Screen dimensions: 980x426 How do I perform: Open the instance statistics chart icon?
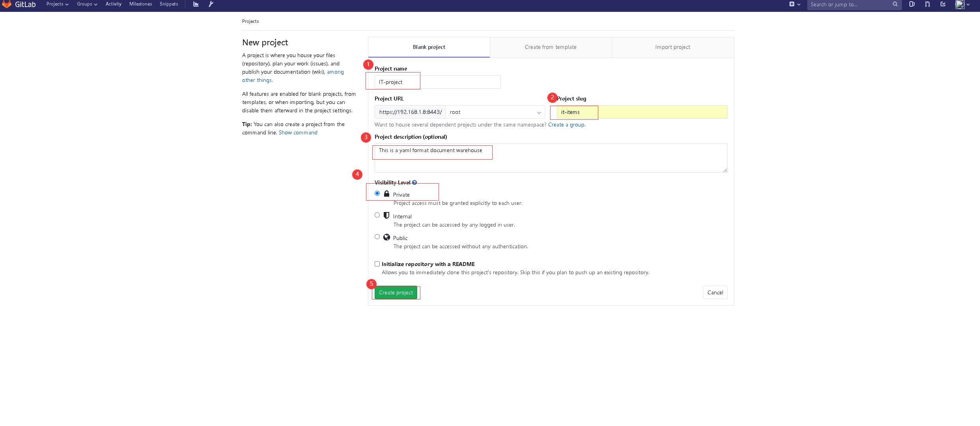(x=196, y=4)
